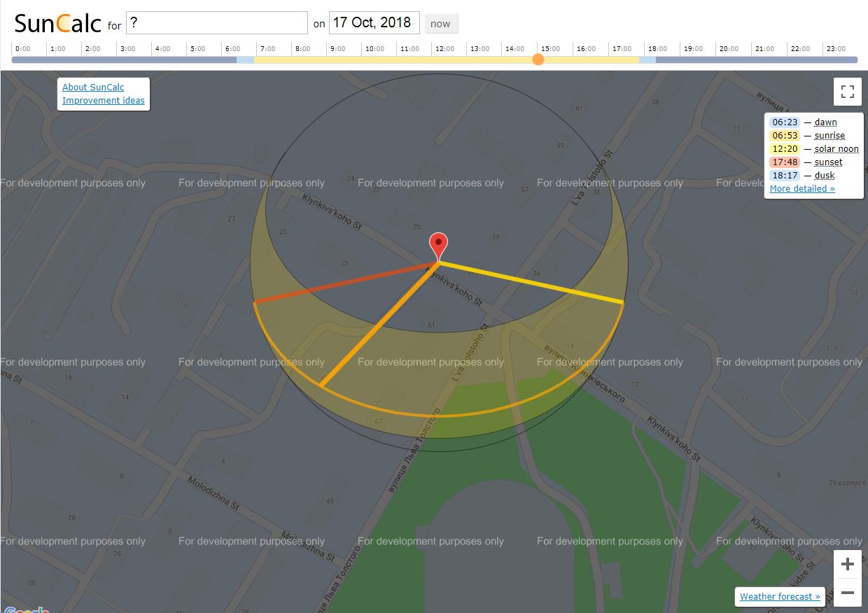
Task: Click the red-orange sunset direction line
Action: (346, 283)
